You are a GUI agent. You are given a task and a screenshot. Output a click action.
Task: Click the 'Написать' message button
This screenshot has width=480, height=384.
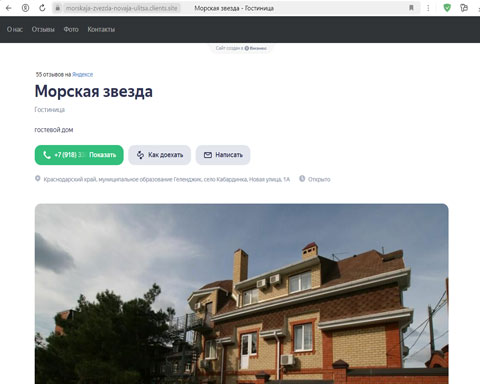[223, 155]
